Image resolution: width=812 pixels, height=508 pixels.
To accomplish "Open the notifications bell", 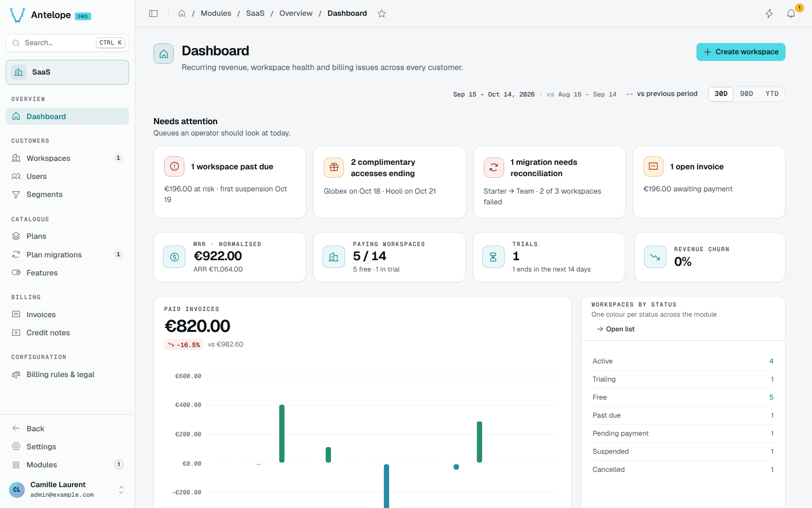I will (791, 14).
